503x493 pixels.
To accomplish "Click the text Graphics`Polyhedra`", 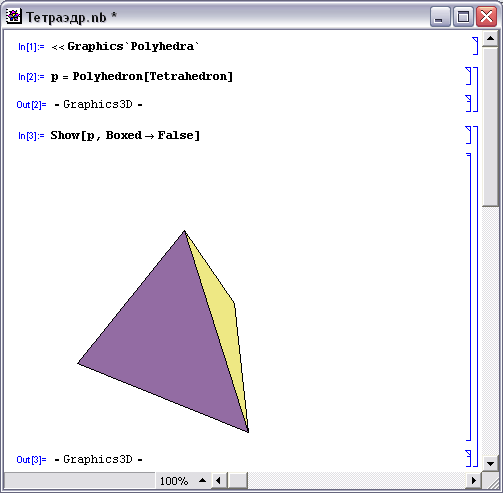I will (x=133, y=46).
